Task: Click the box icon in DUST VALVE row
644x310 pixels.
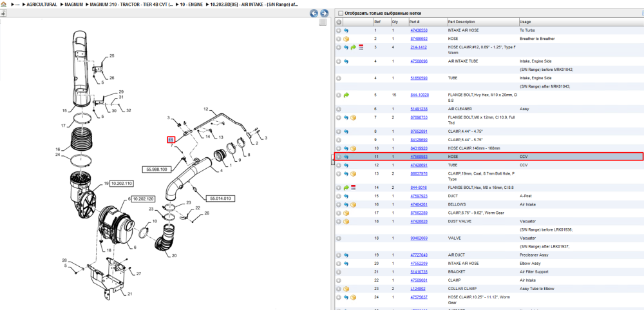Action: tap(346, 222)
